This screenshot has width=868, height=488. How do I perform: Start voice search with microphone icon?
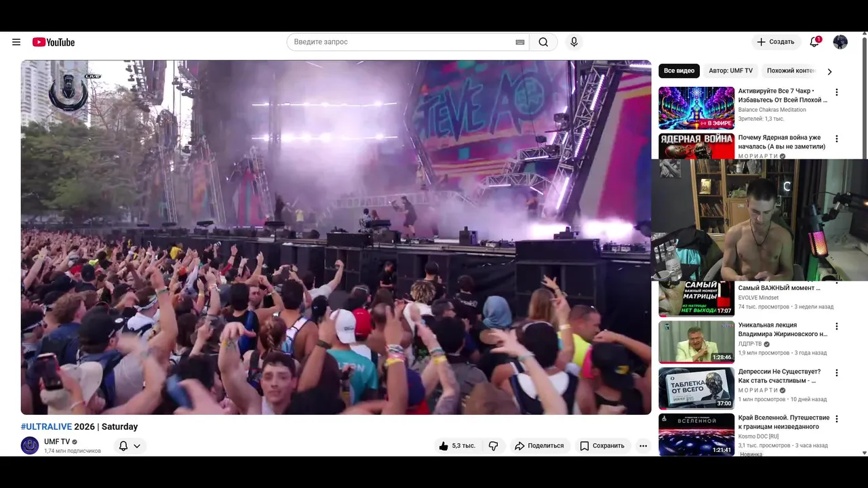[x=574, y=42]
